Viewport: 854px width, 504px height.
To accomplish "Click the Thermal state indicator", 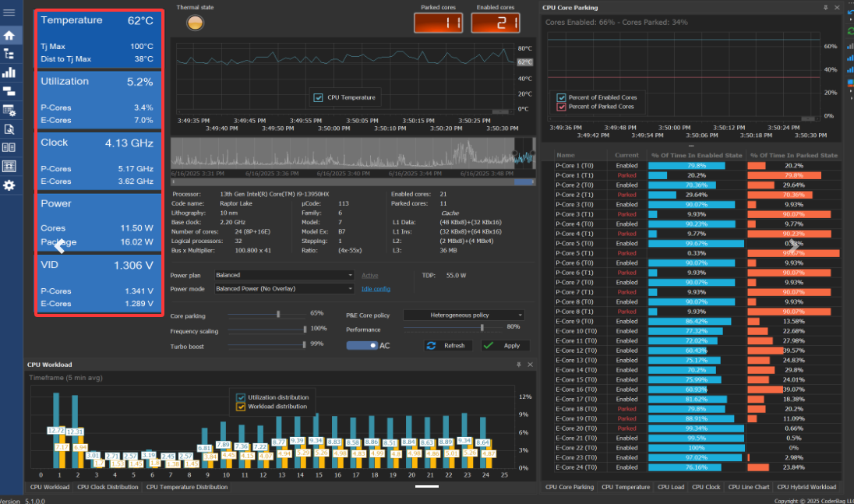I will [195, 23].
